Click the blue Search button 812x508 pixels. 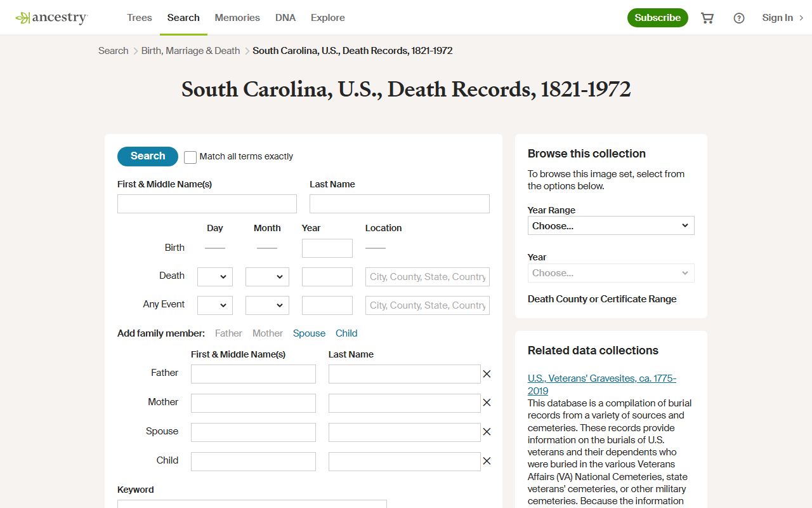click(148, 156)
